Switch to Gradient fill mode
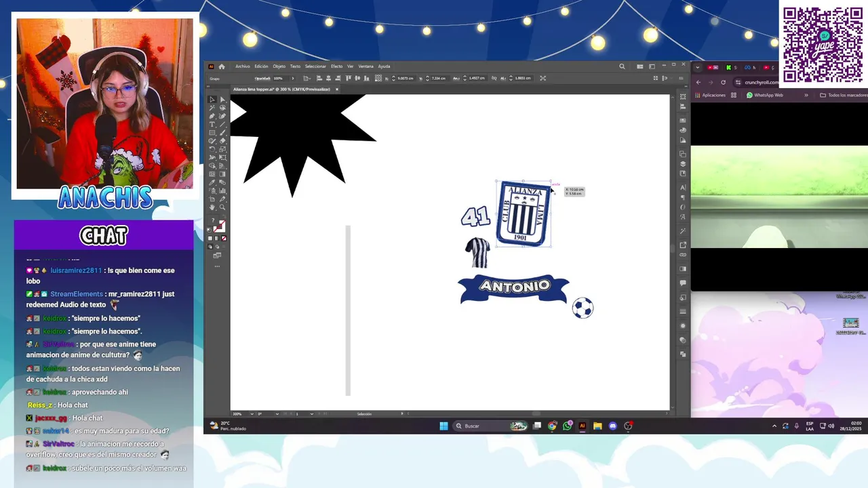This screenshot has width=868, height=488. coord(216,239)
